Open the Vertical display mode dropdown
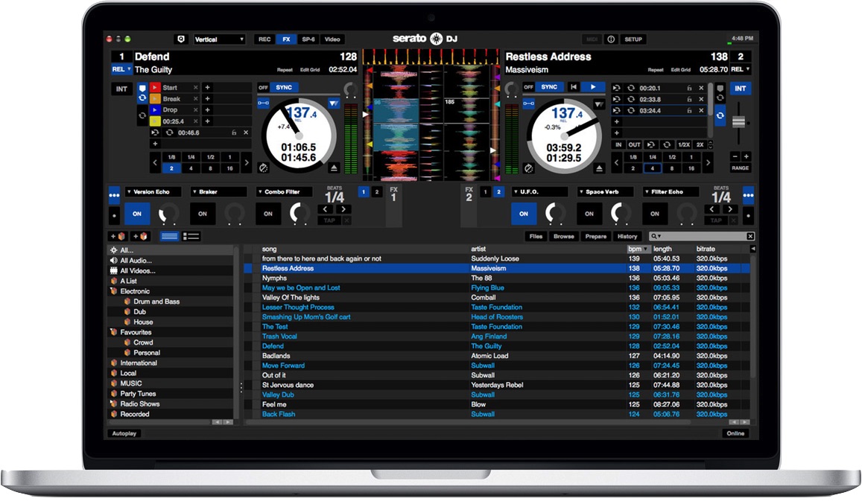 pos(219,39)
